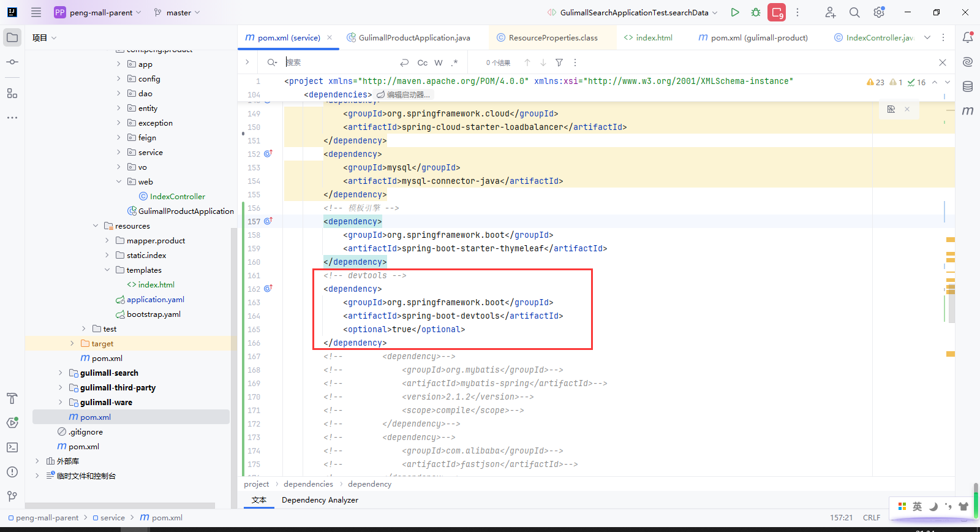Close the pom.xml (service) tab
This screenshot has width=980, height=532.
(330, 37)
